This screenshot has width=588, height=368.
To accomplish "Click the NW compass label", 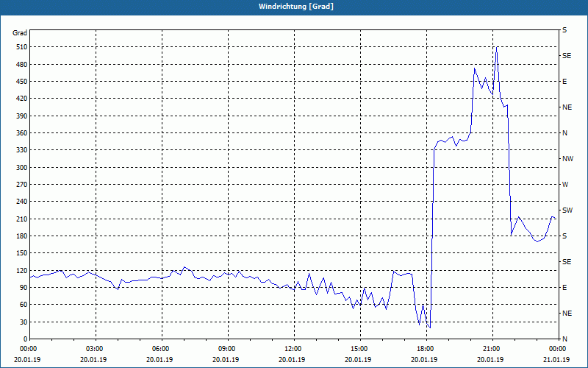I will click(567, 159).
